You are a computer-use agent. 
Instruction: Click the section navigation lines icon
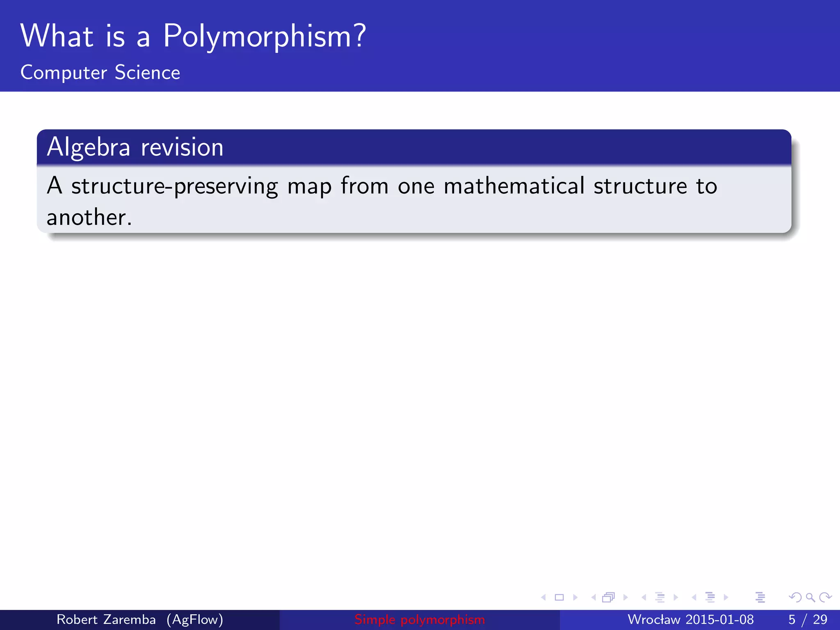(x=710, y=598)
